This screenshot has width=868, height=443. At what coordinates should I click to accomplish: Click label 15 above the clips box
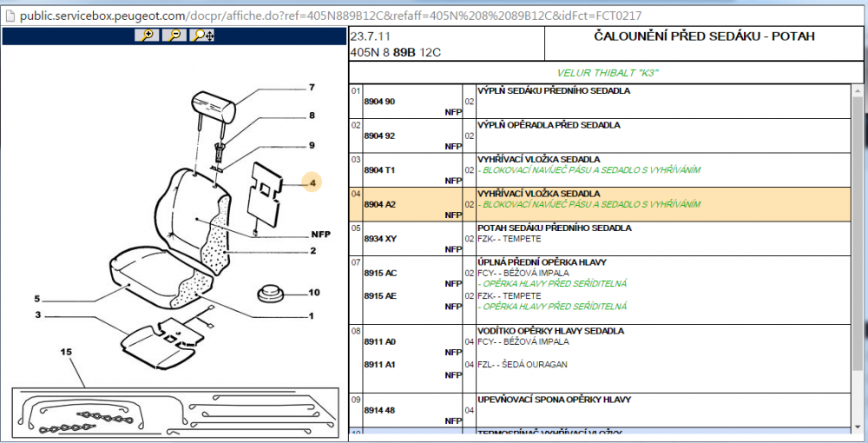66,352
